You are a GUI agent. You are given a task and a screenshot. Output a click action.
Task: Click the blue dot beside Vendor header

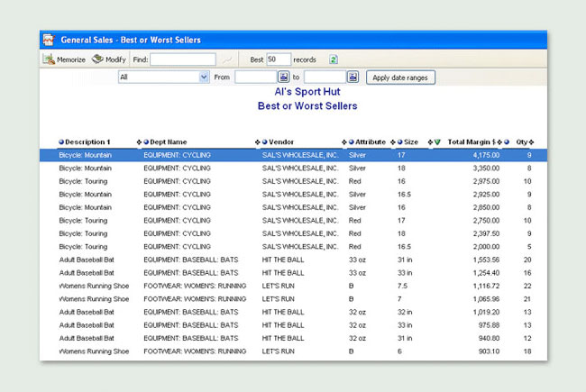pyautogui.click(x=265, y=141)
